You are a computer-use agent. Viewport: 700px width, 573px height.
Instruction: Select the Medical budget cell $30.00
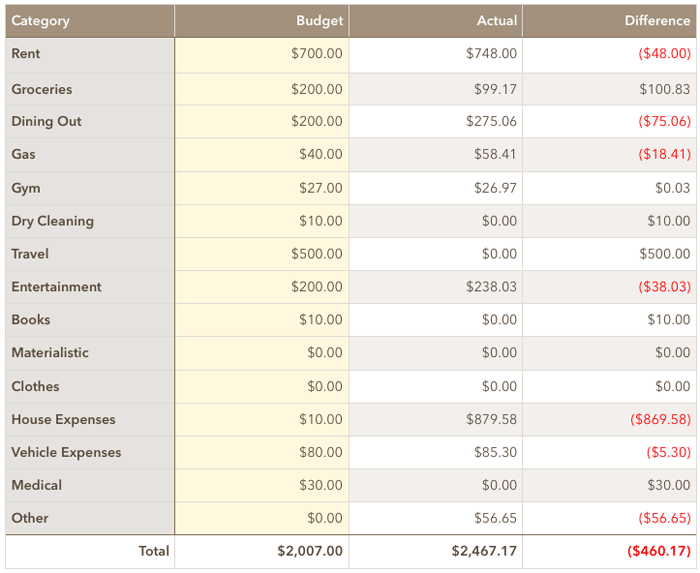(262, 485)
